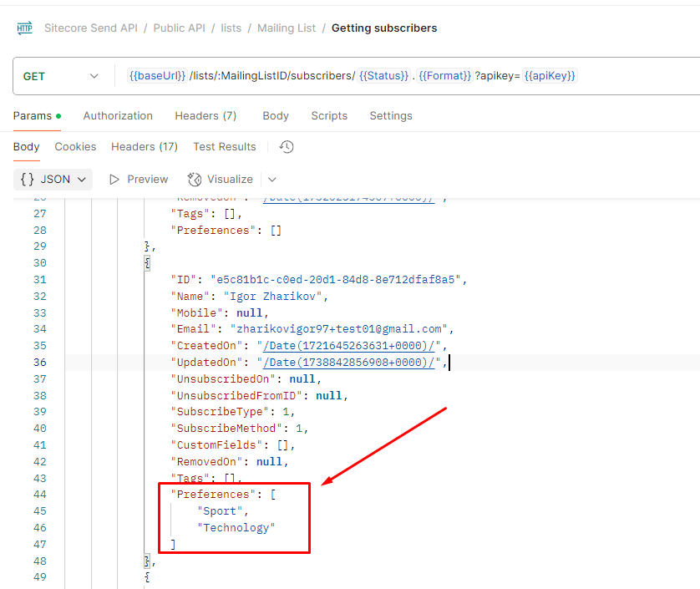Open the response history clock icon
700x589 pixels.
(287, 147)
